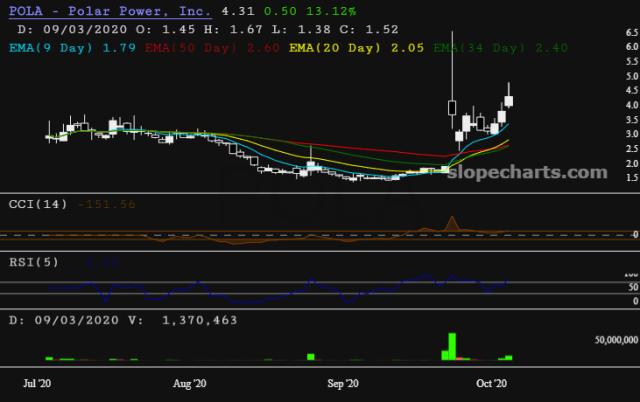Open the RSI(5) indicator label
Image resolution: width=640 pixels, height=402 pixels.
(x=33, y=262)
